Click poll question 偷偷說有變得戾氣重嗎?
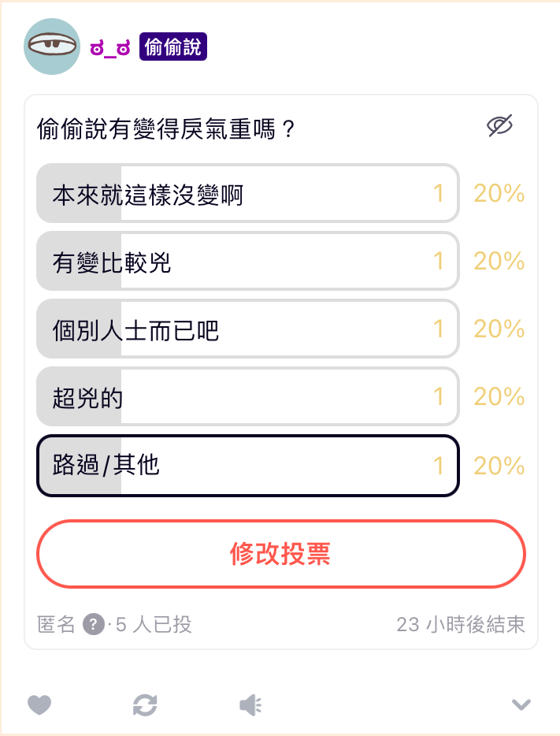The height and width of the screenshot is (736, 560). point(166,128)
